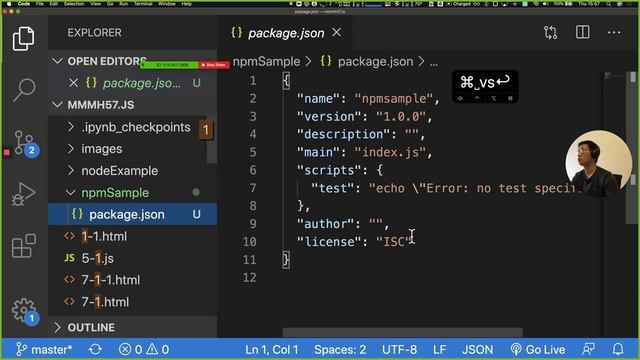Close package.json in Open Editors list
The width and height of the screenshot is (640, 360).
(x=73, y=83)
